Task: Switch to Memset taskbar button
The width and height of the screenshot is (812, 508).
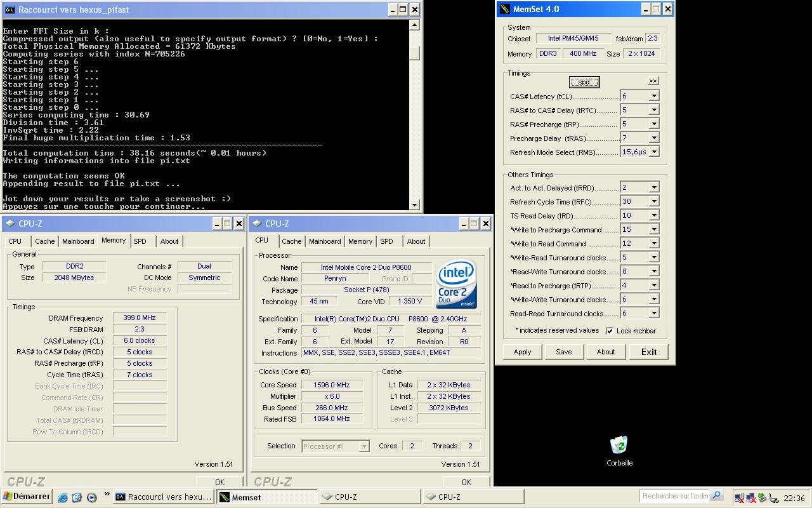Action: pyautogui.click(x=266, y=497)
